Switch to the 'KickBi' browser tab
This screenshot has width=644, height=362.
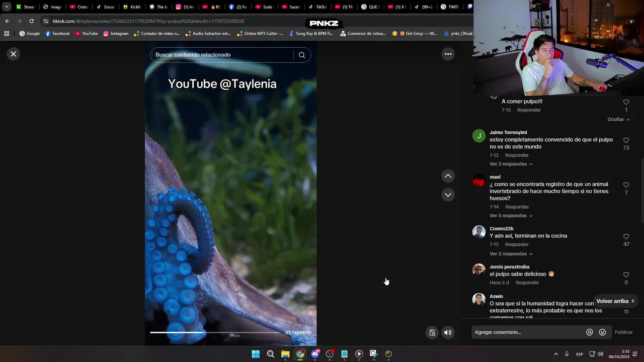(132, 7)
